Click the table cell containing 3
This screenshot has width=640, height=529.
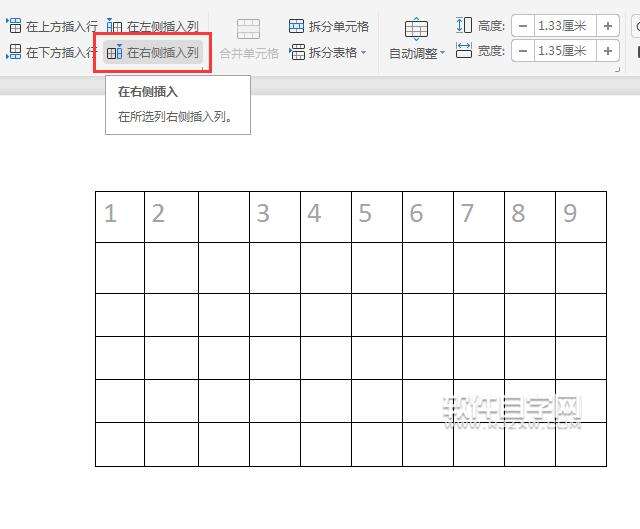point(275,217)
